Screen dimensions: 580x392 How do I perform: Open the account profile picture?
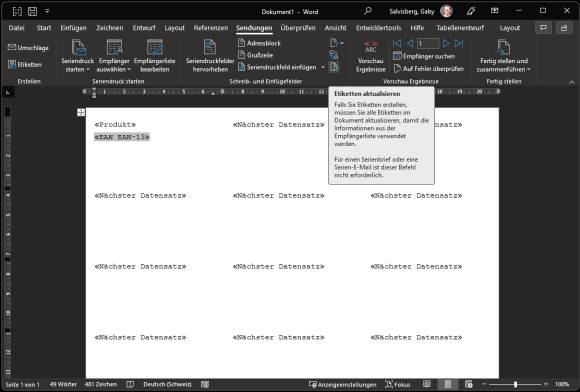[446, 11]
